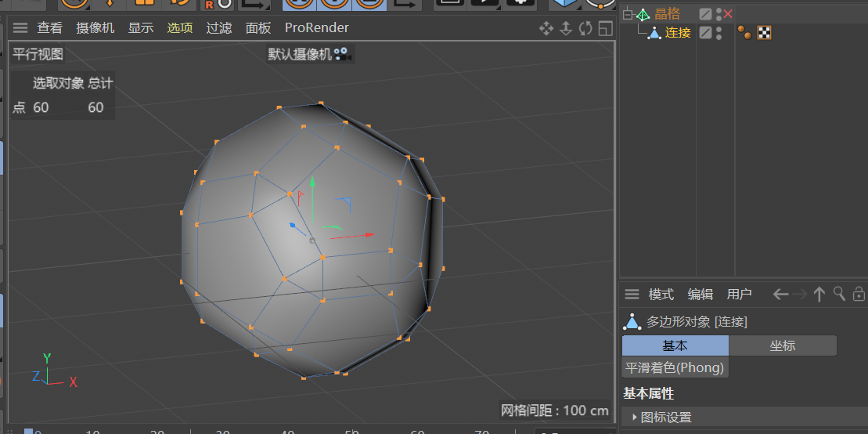Click the 平行视图 viewport label
The height and width of the screenshot is (434, 868).
coord(38,54)
